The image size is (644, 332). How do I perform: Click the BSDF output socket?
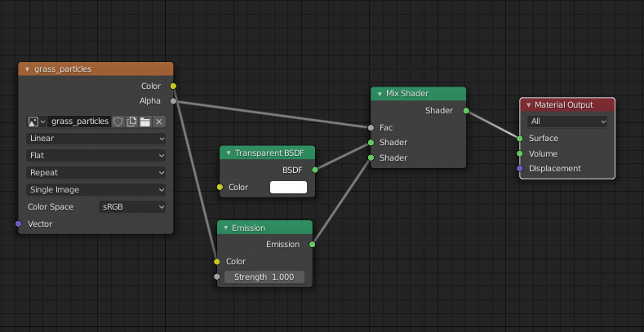[314, 170]
